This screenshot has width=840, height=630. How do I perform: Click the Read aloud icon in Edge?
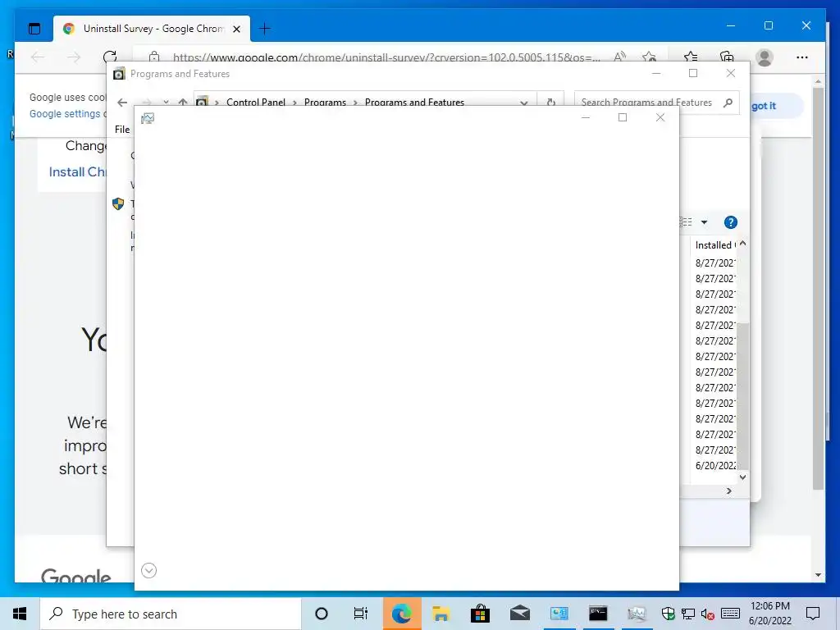(620, 57)
